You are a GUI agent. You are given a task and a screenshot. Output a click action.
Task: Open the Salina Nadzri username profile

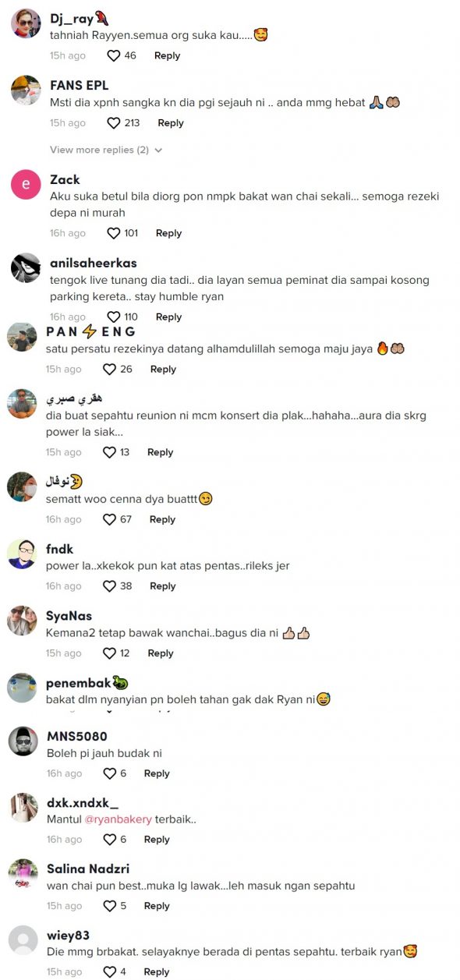click(x=88, y=869)
